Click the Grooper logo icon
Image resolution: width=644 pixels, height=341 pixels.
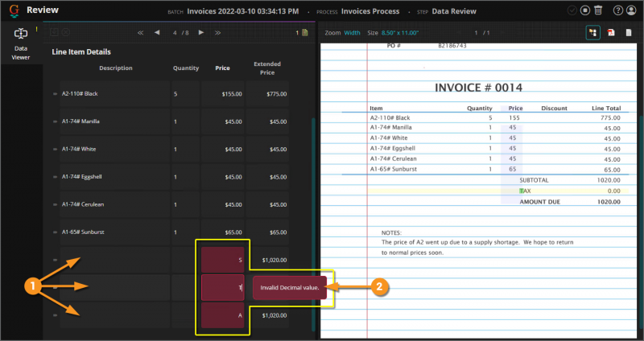pos(14,10)
